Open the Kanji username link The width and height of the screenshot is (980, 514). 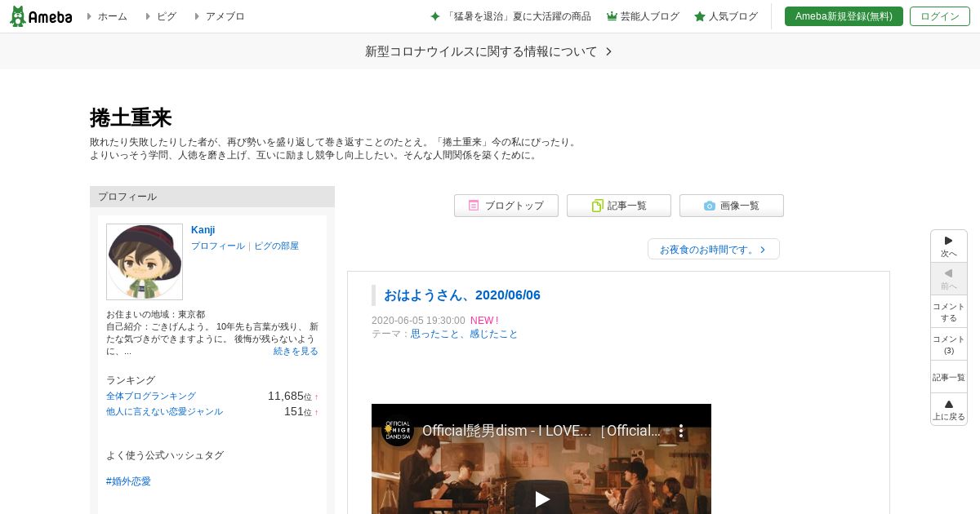pos(203,230)
